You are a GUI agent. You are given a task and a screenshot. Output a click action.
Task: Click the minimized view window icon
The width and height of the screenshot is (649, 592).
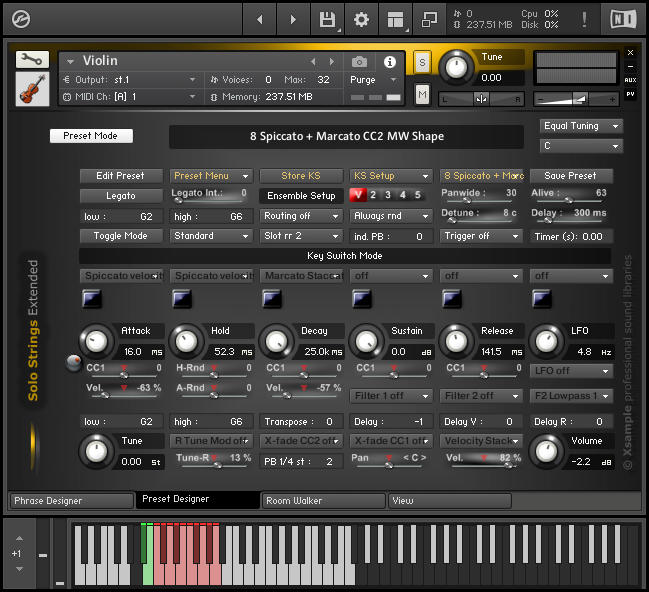pos(429,19)
